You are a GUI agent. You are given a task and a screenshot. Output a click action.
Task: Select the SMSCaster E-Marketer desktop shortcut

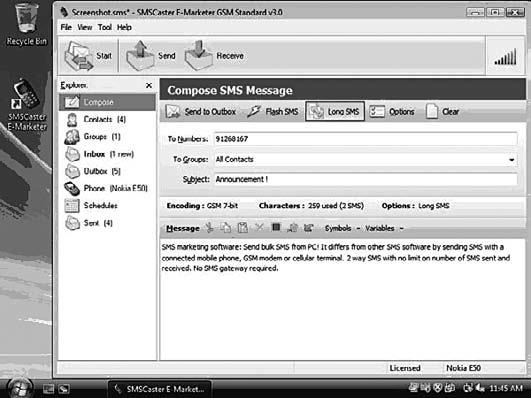(26, 105)
